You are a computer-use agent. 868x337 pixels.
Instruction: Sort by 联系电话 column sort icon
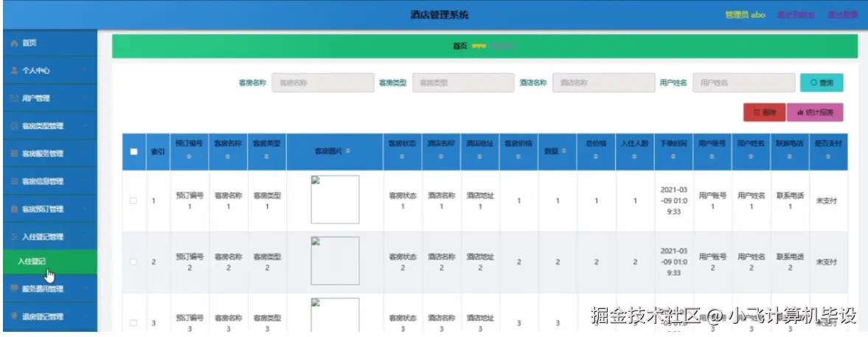(789, 157)
